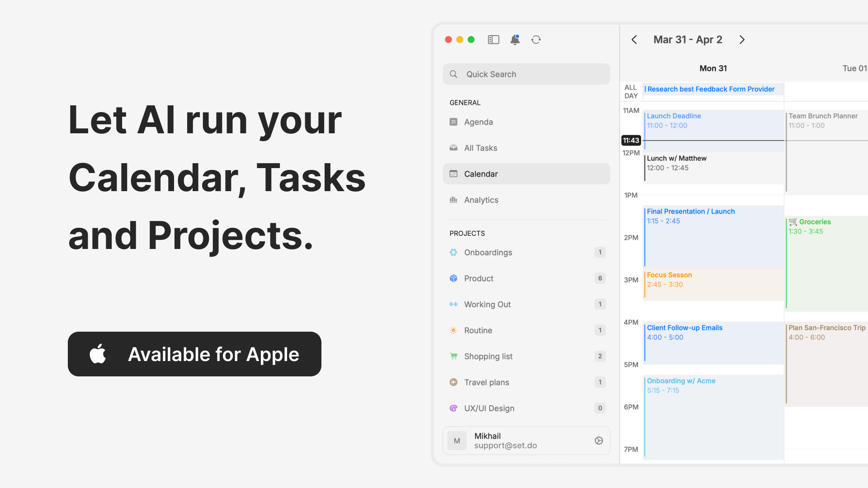Click the Agenda calendar icon
Screen dimensions: 868x488
[x=453, y=122]
